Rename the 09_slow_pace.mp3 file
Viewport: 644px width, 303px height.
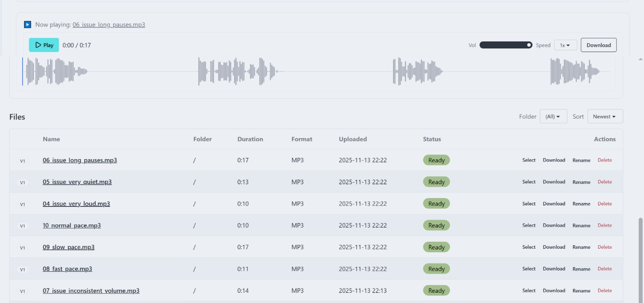581,247
